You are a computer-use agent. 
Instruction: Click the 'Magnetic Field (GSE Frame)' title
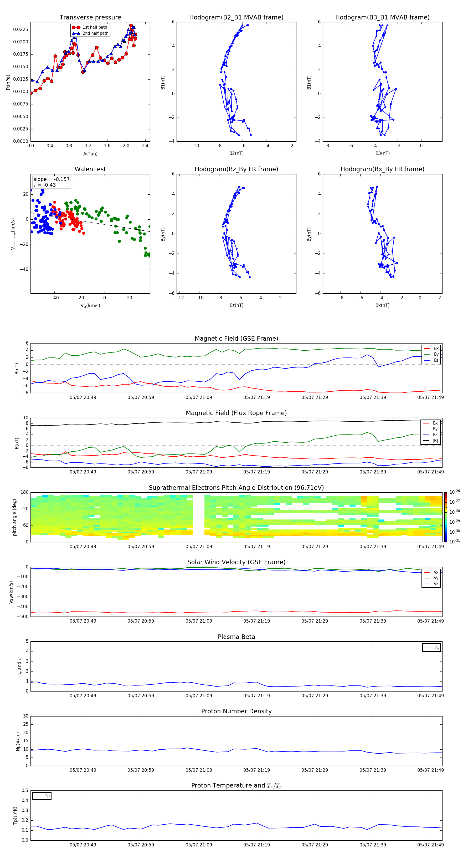pyautogui.click(x=236, y=339)
